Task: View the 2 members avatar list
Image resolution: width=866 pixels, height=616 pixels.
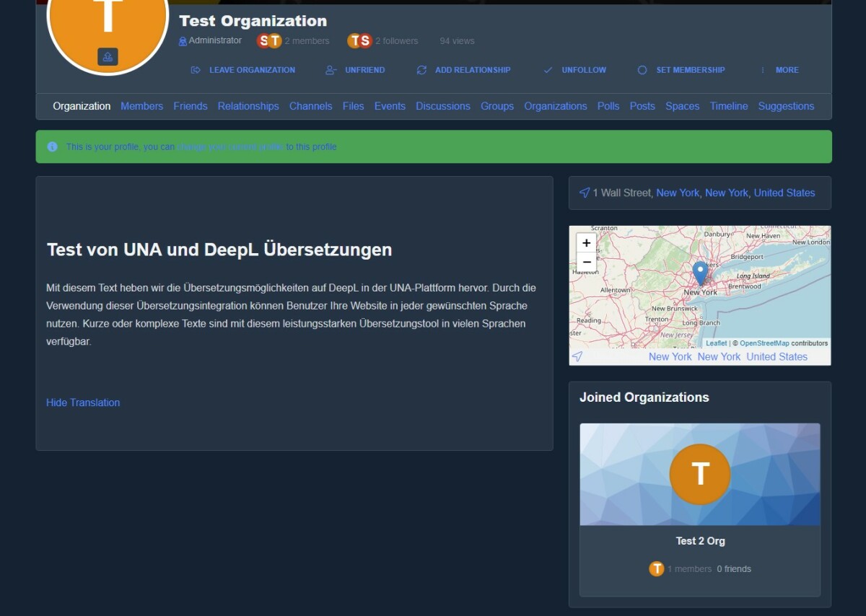Action: tap(269, 41)
